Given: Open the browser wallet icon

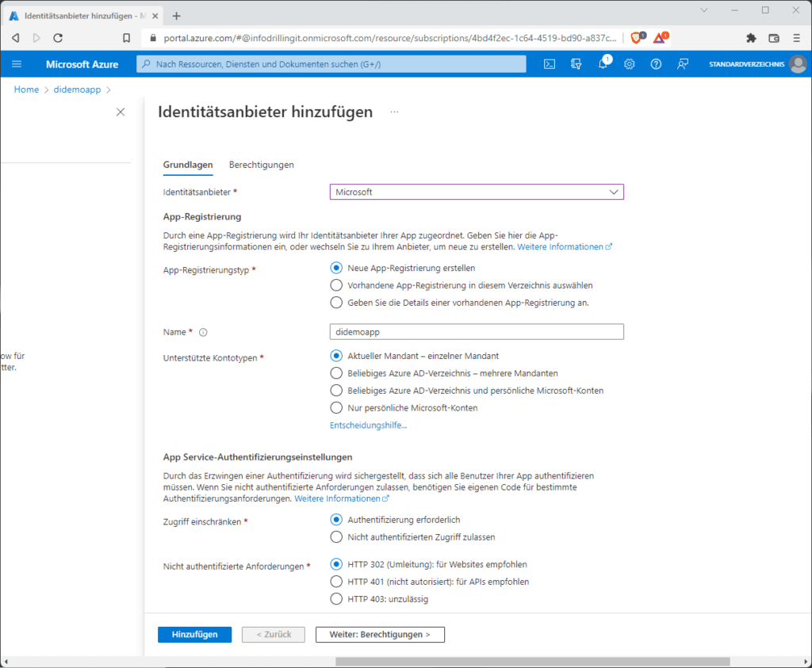Looking at the screenshot, I should pos(774,38).
